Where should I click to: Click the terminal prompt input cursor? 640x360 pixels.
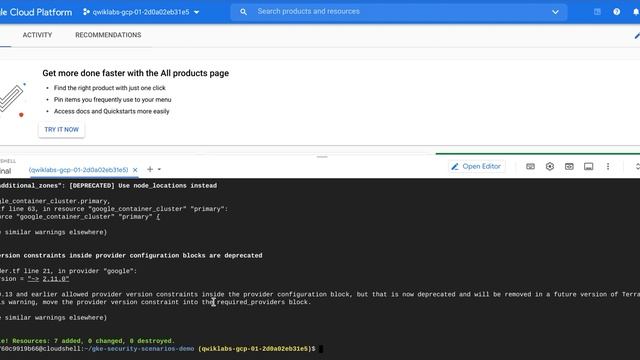pyautogui.click(x=321, y=349)
